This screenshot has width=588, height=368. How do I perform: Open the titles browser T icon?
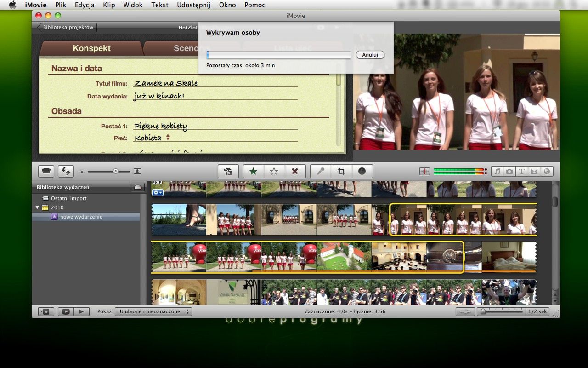coord(522,171)
